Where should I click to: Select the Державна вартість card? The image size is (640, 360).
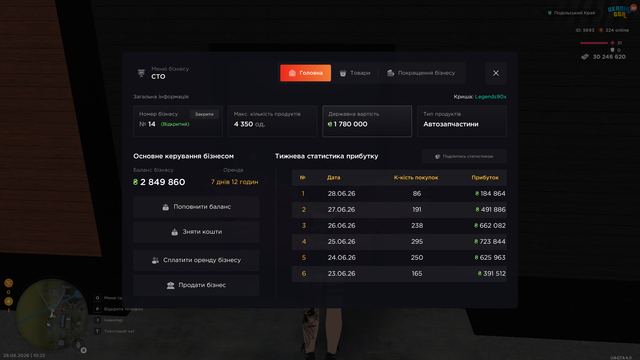coord(367,121)
